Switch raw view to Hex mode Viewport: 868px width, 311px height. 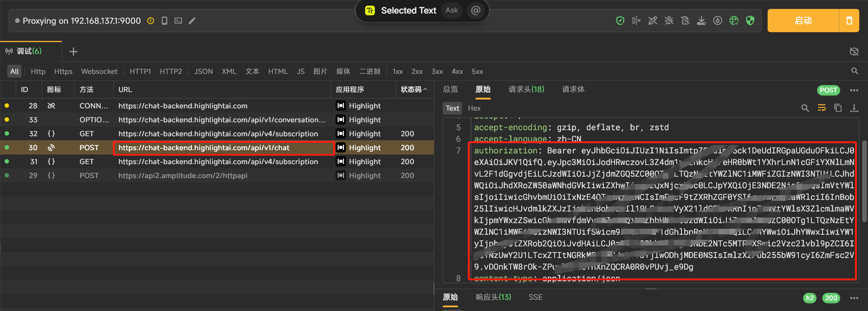[x=474, y=108]
